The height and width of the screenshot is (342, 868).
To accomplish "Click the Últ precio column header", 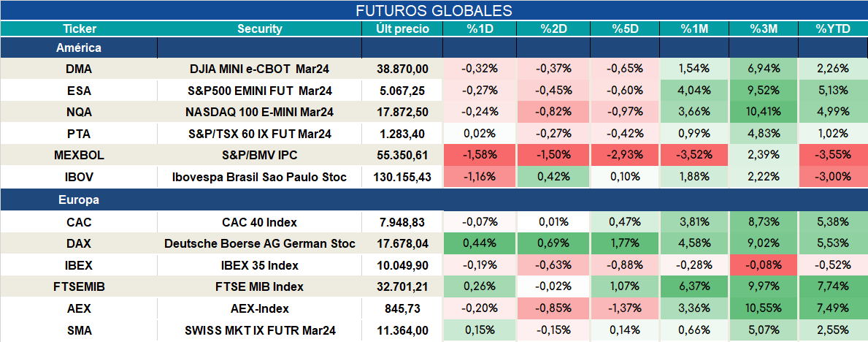I will coord(402,29).
